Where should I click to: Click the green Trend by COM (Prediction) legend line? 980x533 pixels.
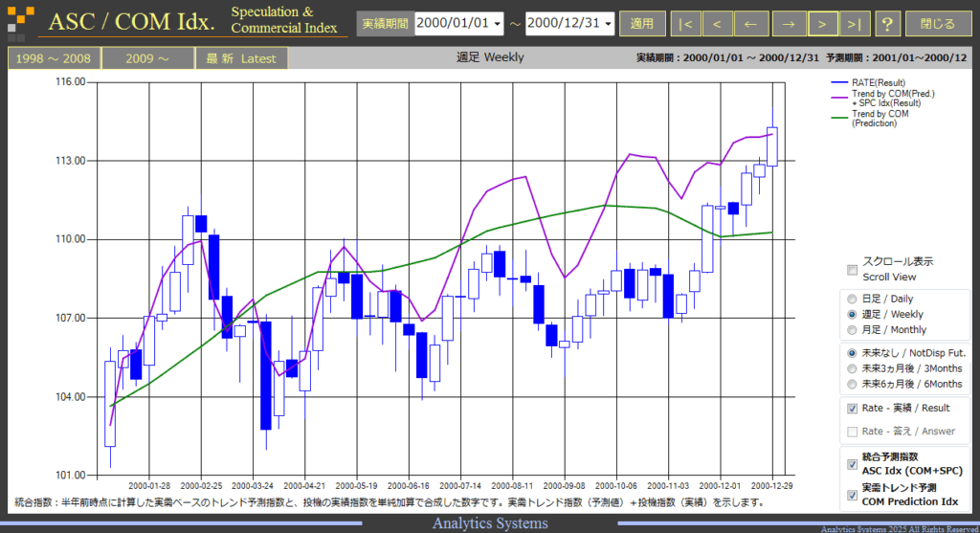click(838, 118)
